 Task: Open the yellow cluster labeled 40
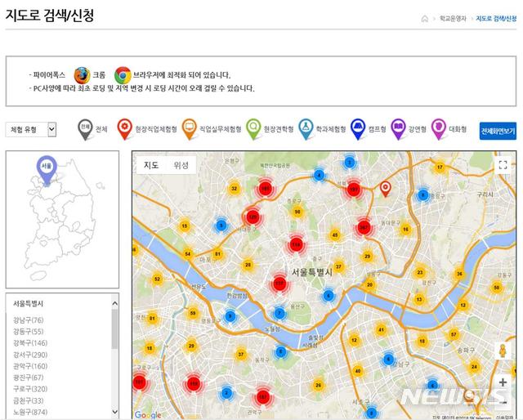(358, 371)
